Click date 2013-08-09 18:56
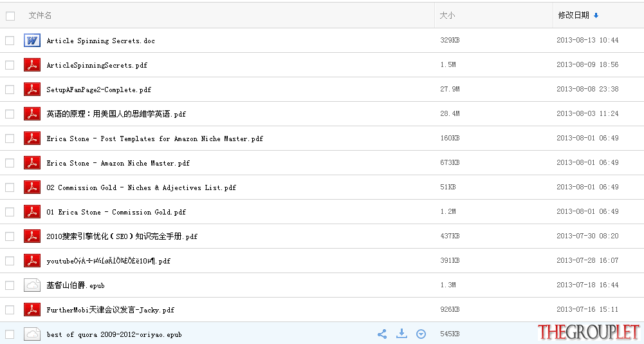This screenshot has width=644, height=344. coord(587,64)
